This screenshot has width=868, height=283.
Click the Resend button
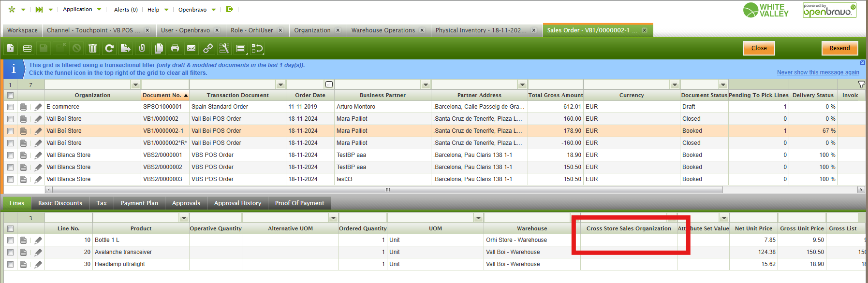pyautogui.click(x=839, y=48)
